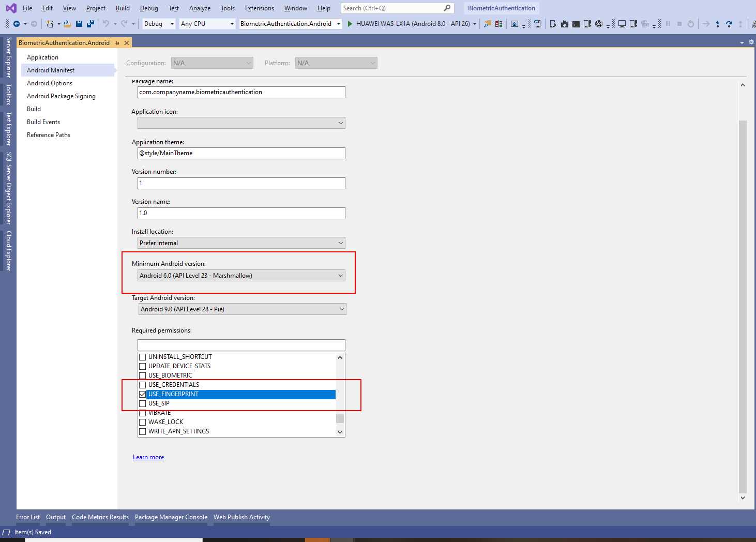Viewport: 756px width, 542px height.
Task: Check the USE_BIOMETRIC permission
Action: 143,375
